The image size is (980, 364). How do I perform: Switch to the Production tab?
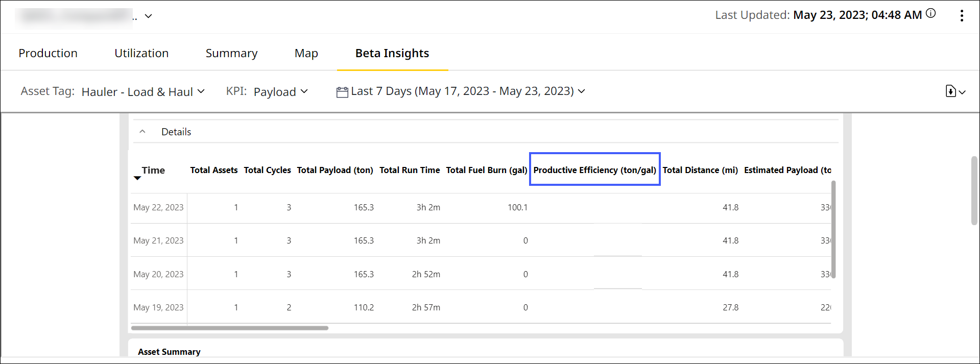(x=48, y=53)
